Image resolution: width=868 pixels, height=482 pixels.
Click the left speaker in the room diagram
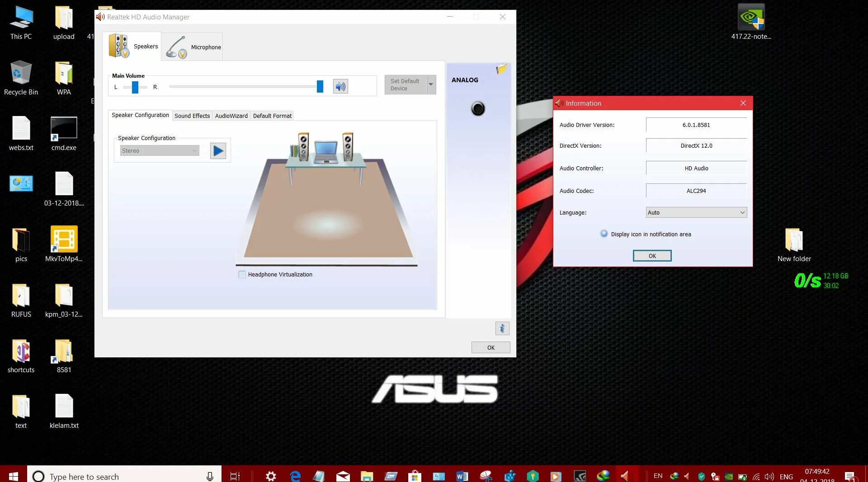[303, 146]
